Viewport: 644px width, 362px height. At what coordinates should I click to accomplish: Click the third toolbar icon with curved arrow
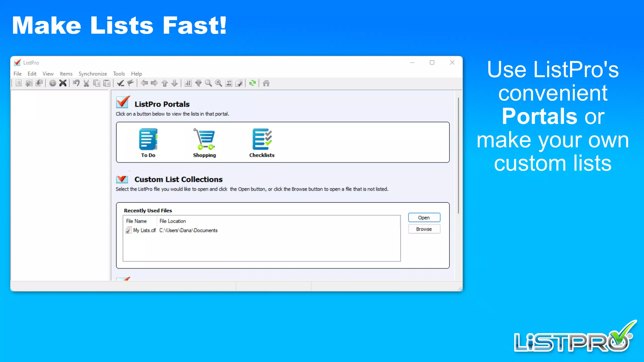(39, 83)
